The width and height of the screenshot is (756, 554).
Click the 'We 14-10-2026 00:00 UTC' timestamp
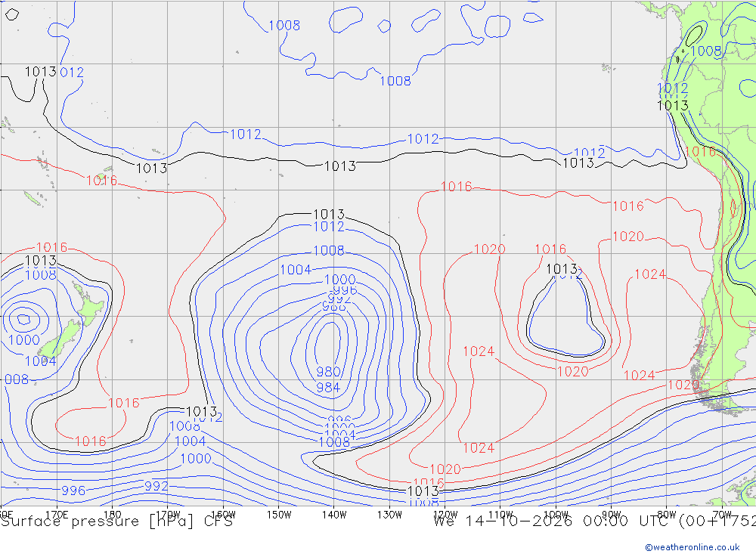tap(553, 522)
